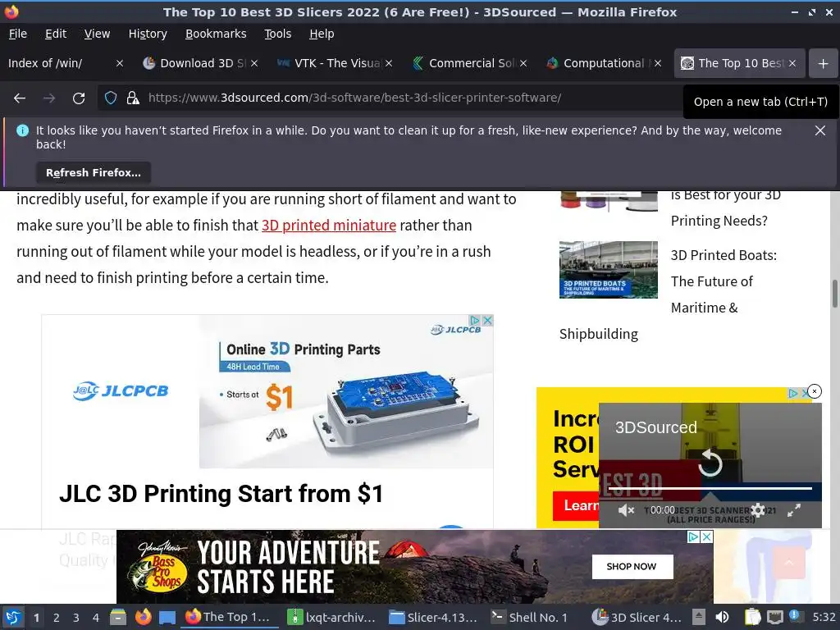Close the 'Download 3D Sl' tab
Image resolution: width=840 pixels, height=630 pixels.
coord(254,63)
